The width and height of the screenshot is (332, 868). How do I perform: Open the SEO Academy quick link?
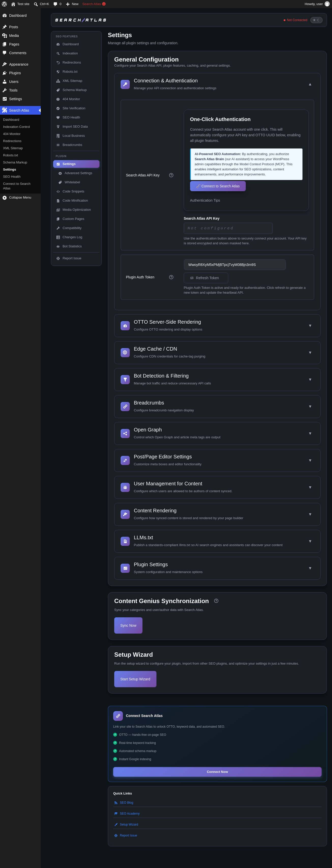coord(129,813)
